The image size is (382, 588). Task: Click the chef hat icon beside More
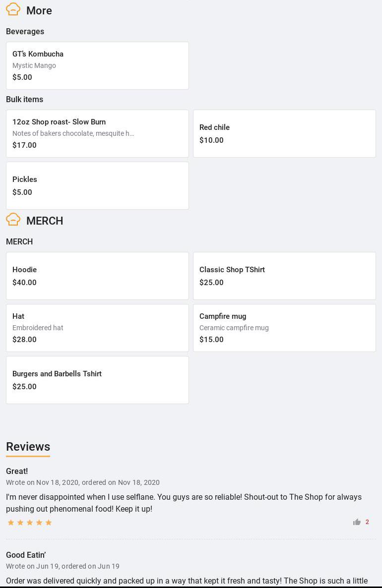pyautogui.click(x=13, y=9)
